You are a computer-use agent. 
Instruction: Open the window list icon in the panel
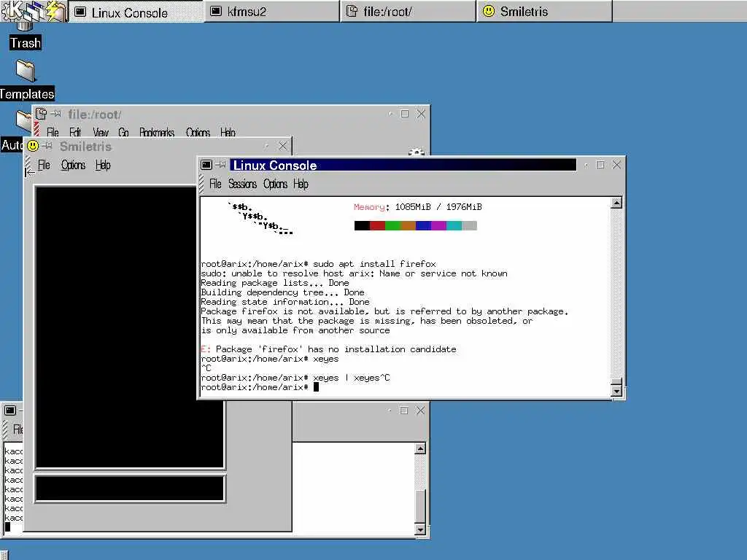point(34,10)
